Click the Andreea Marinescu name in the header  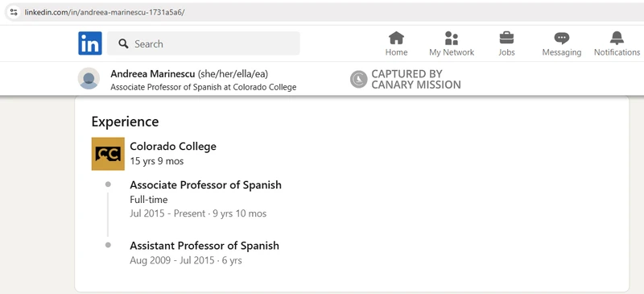pos(153,74)
